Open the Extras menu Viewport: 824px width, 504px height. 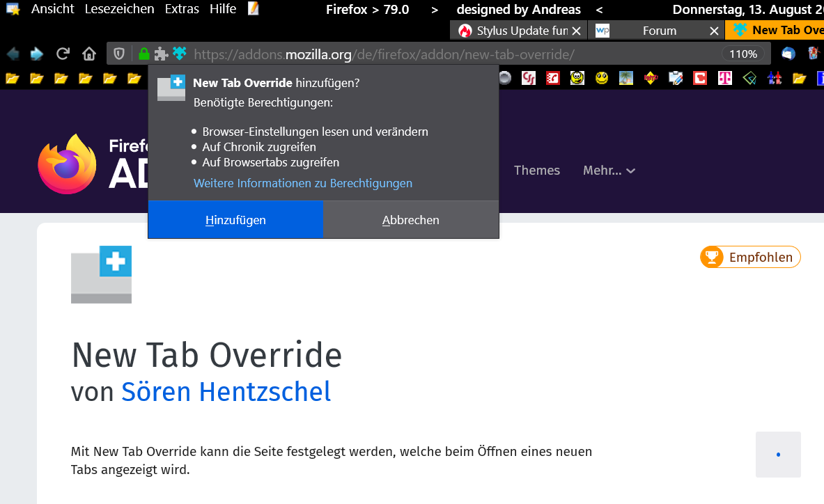[x=182, y=9]
